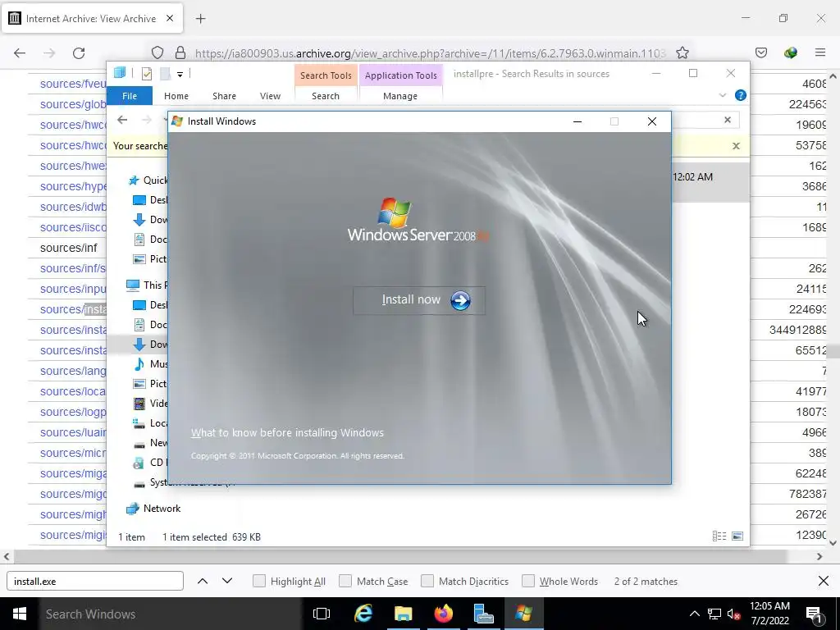
Task: Select Network in navigation pane
Action: [153, 509]
